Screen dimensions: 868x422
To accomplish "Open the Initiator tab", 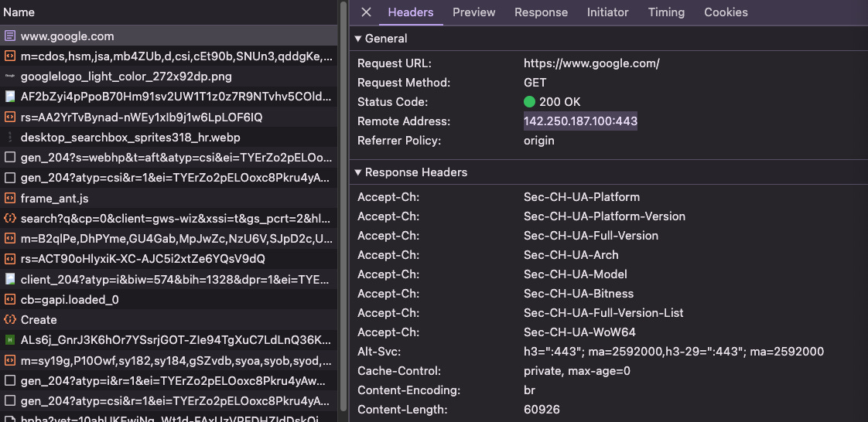I will click(x=608, y=12).
